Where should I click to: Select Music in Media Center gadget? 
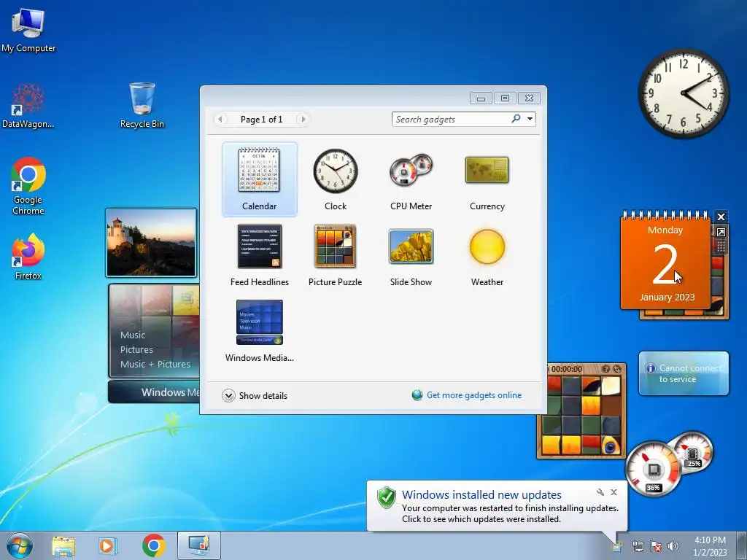click(x=133, y=335)
